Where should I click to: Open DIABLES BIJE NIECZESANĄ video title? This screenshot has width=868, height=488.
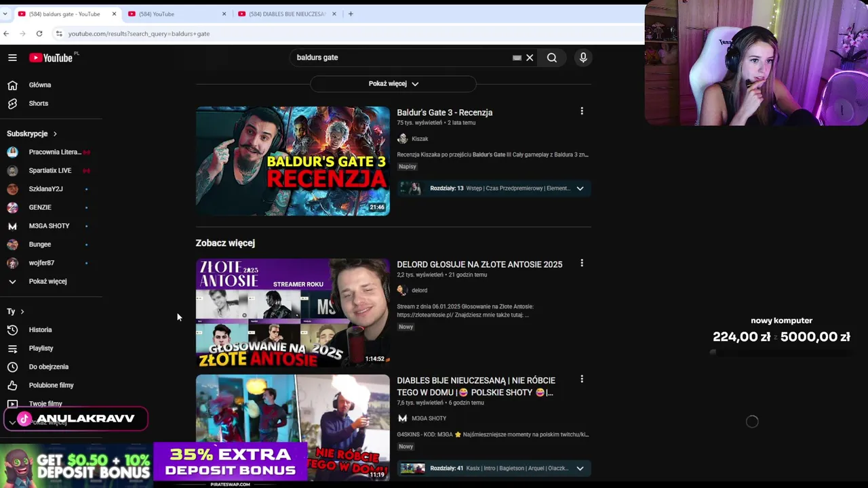(476, 386)
